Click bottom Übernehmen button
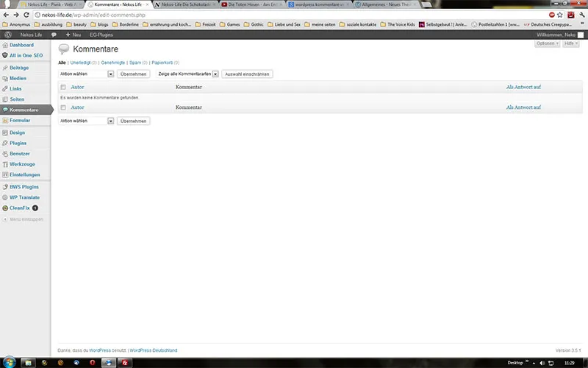This screenshot has width=588, height=368. point(134,121)
